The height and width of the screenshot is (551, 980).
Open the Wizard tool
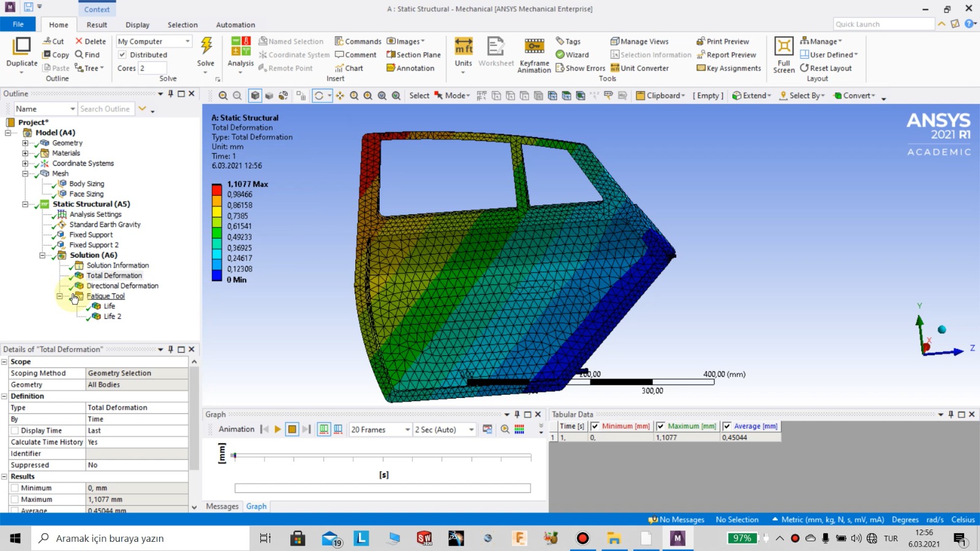tap(572, 54)
